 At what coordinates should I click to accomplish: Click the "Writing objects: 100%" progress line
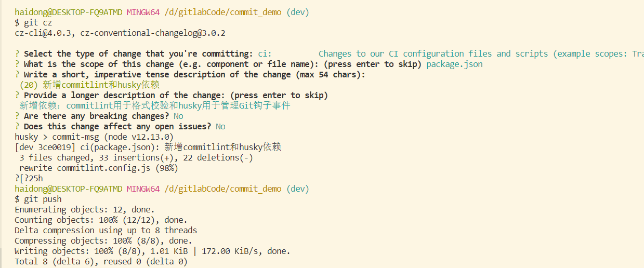click(152, 251)
